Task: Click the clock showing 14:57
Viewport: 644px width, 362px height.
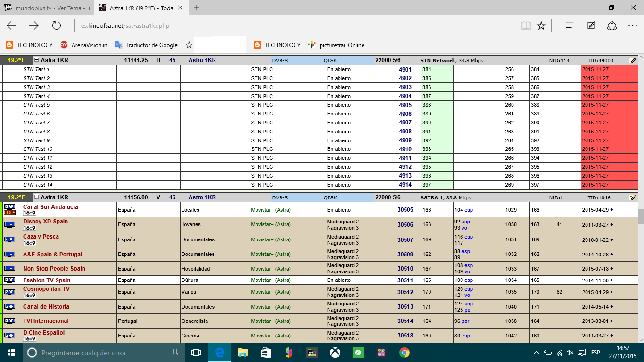Action: coord(623,349)
